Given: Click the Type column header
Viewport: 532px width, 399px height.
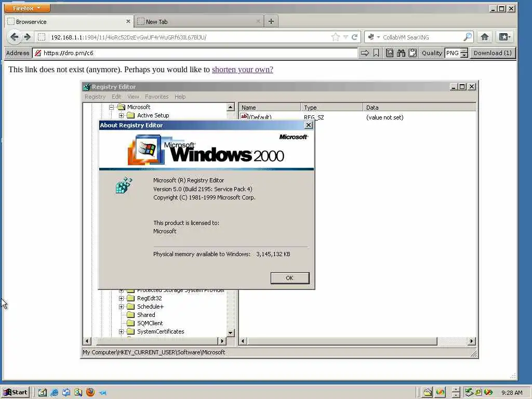Looking at the screenshot, I should [332, 107].
